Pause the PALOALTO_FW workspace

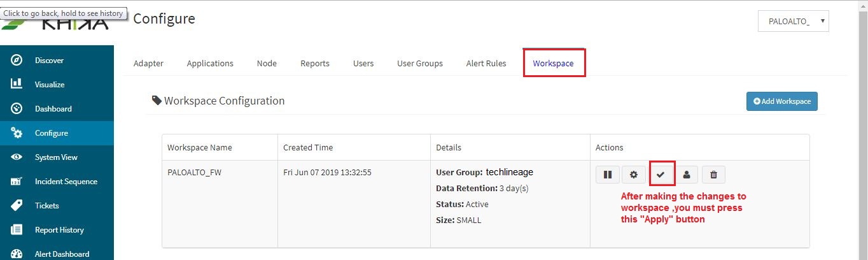click(x=608, y=174)
